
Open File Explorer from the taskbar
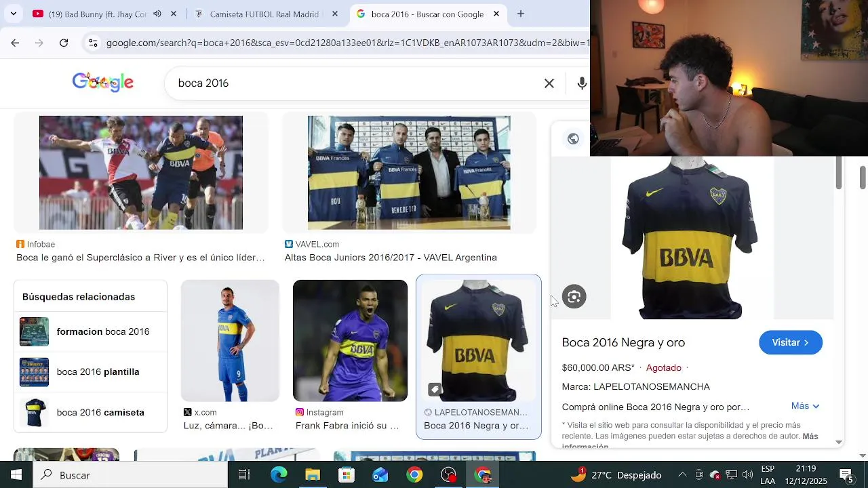pos(313,475)
